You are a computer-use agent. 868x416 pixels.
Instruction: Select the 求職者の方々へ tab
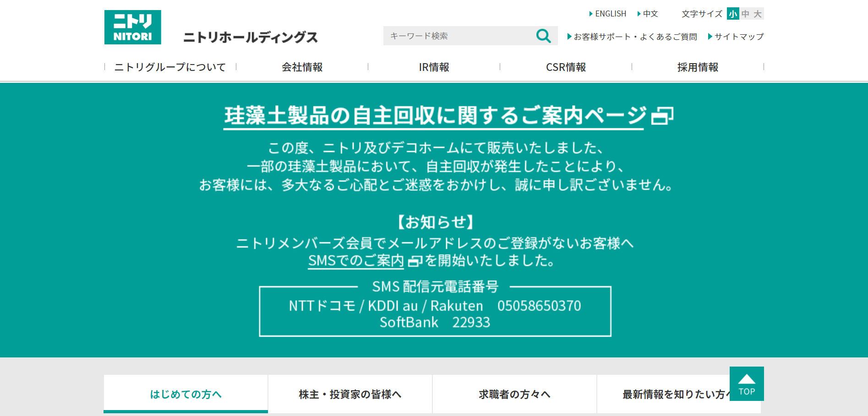(x=515, y=394)
